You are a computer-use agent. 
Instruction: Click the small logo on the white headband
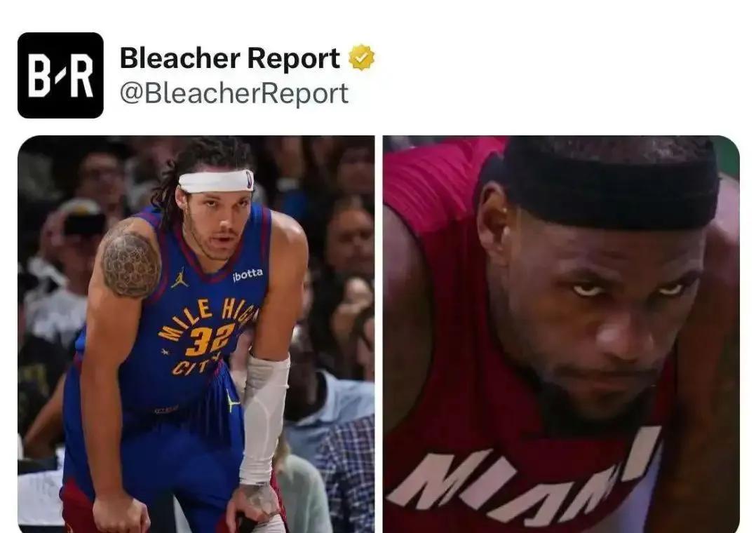249,179
